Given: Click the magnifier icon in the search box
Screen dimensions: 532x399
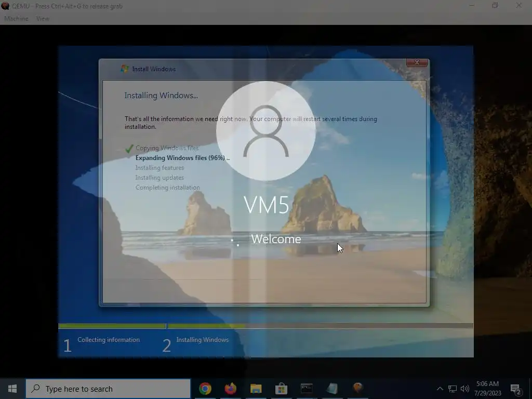Looking at the screenshot, I should [x=36, y=389].
